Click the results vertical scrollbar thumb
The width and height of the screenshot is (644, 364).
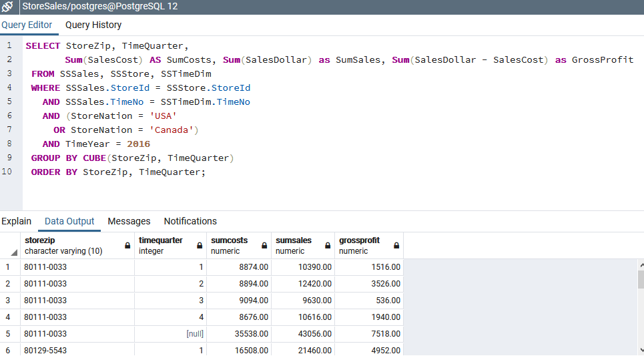(x=640, y=279)
